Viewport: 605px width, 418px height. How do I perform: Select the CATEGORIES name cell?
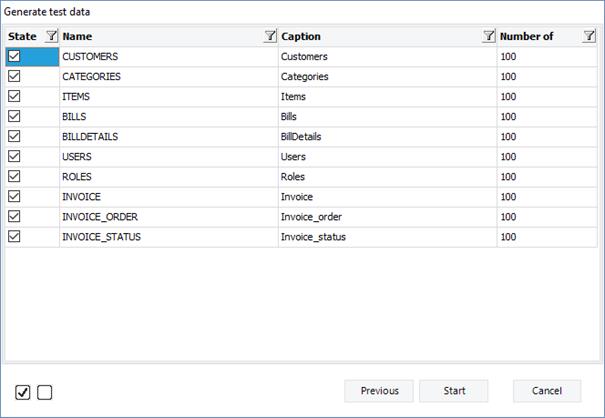[x=169, y=77]
